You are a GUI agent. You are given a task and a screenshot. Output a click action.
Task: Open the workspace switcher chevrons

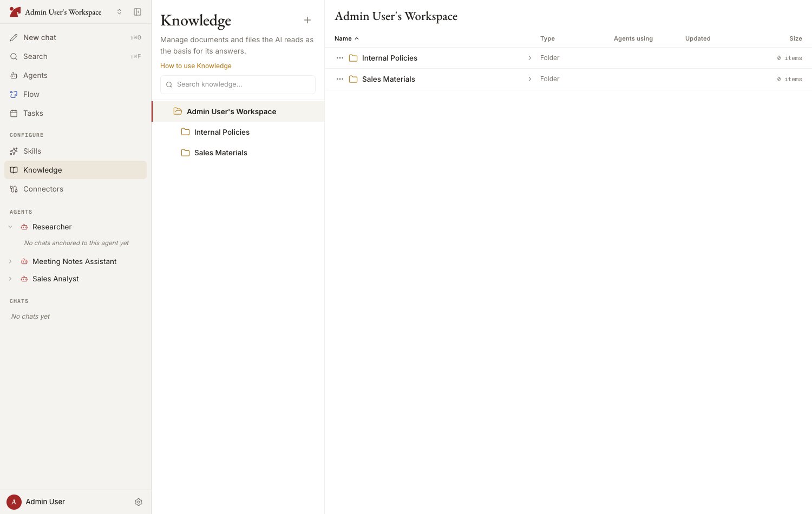click(119, 12)
